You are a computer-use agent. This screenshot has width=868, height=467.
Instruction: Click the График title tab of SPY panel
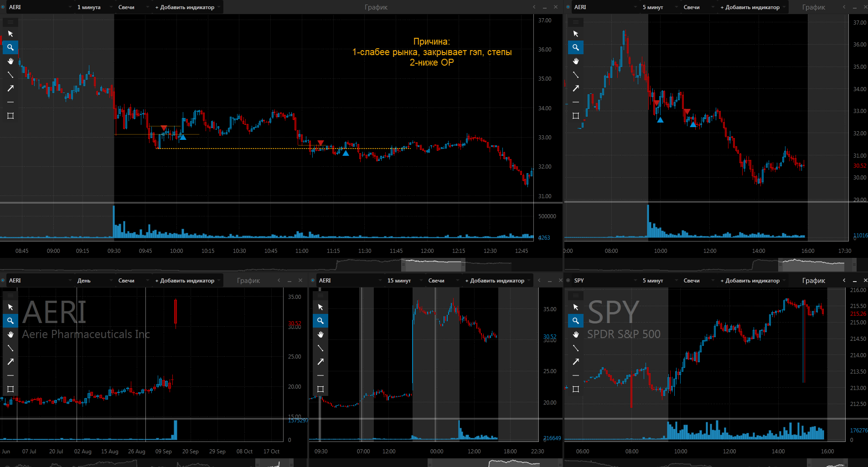(814, 280)
